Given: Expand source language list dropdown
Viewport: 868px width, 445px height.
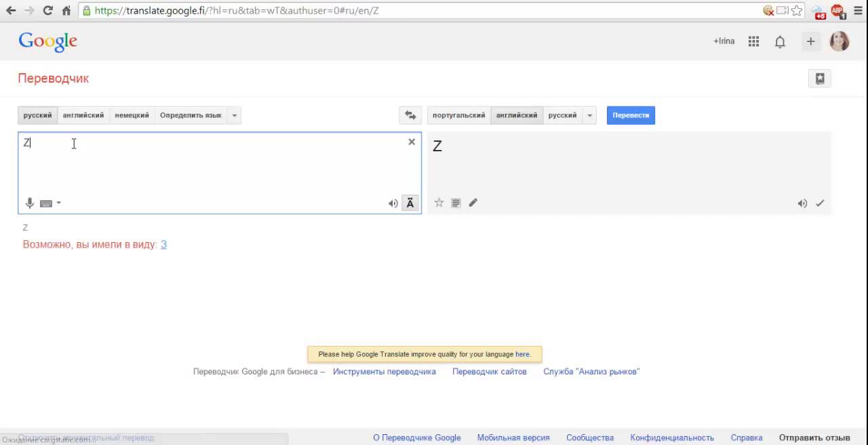Looking at the screenshot, I should (235, 115).
